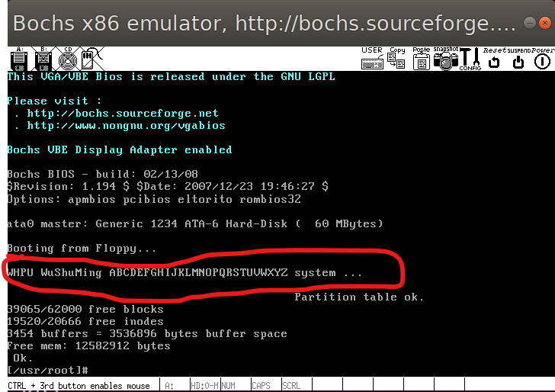555x392 pixels.
Task: Toggle the mouse capture icon
Action: pos(91,59)
